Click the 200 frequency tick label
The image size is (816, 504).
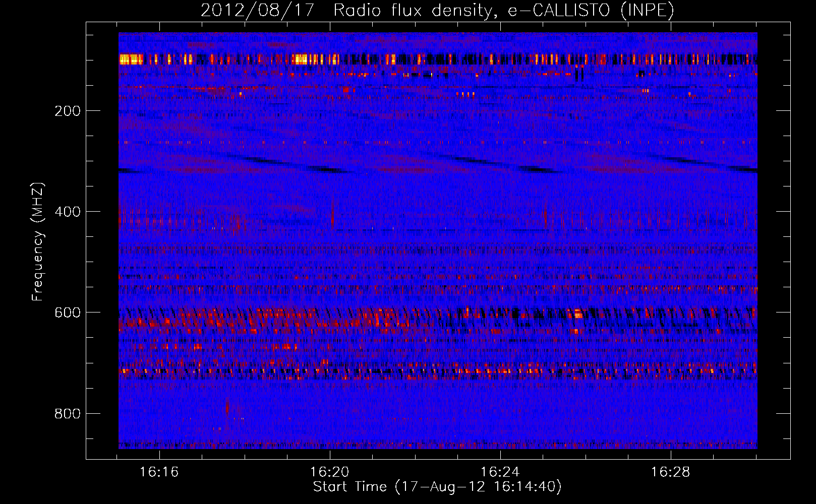coord(68,111)
